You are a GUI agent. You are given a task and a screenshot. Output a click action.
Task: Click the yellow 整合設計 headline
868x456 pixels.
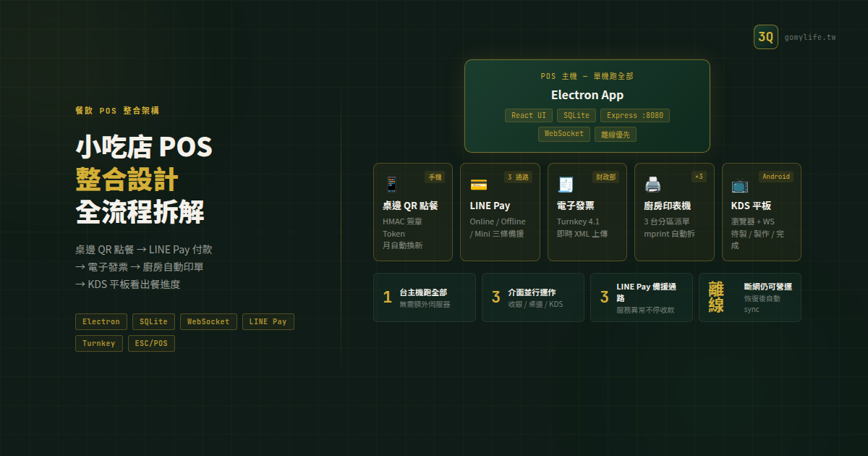pos(127,180)
